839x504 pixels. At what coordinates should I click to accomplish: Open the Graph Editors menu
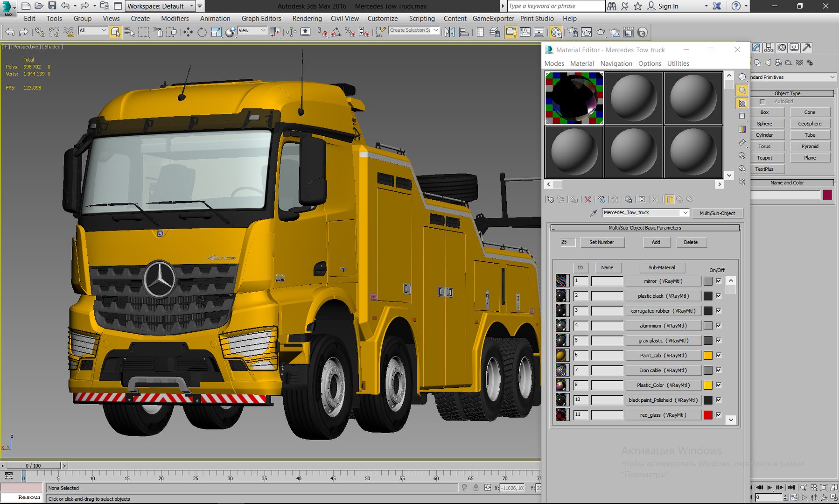(261, 18)
